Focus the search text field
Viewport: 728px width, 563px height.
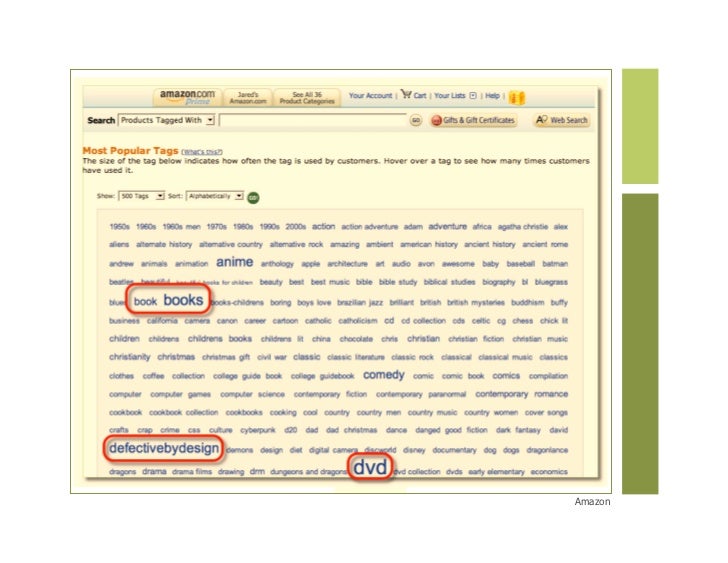(x=313, y=120)
